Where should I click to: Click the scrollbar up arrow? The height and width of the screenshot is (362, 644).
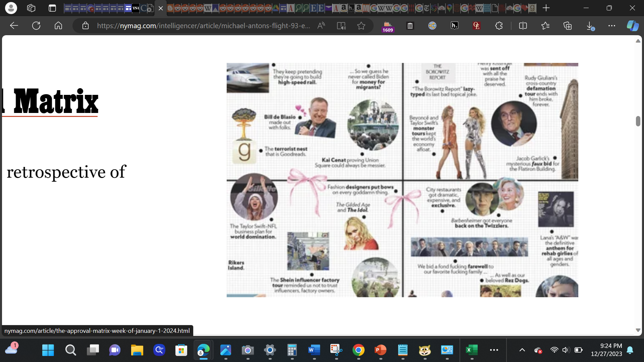click(638, 41)
